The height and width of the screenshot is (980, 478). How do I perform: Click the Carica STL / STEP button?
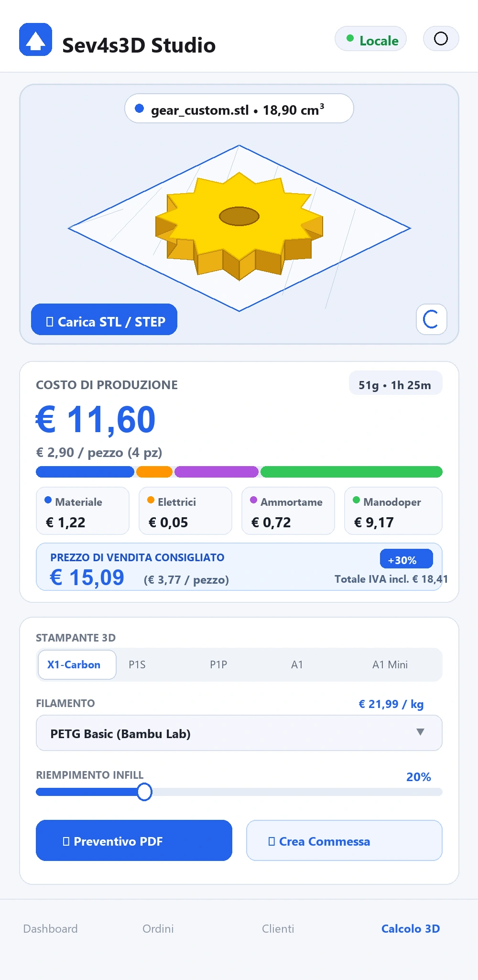104,319
